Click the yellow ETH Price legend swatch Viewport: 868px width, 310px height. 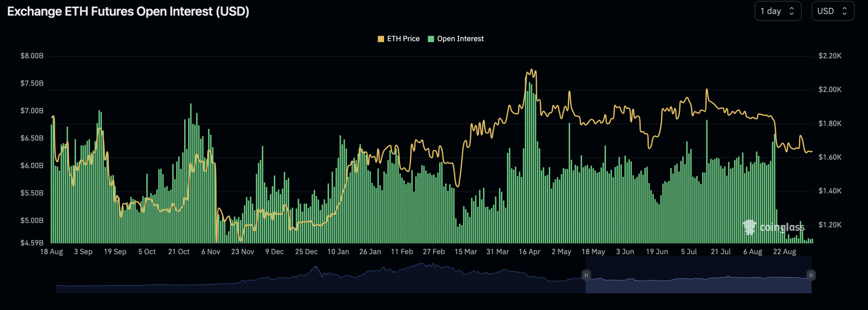tap(381, 39)
